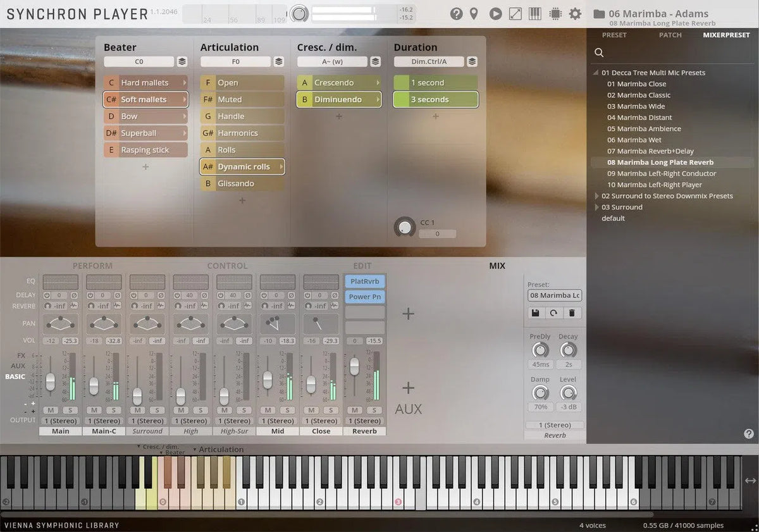Image resolution: width=759 pixels, height=532 pixels.
Task: Open the PERFORM tab
Action: click(92, 266)
